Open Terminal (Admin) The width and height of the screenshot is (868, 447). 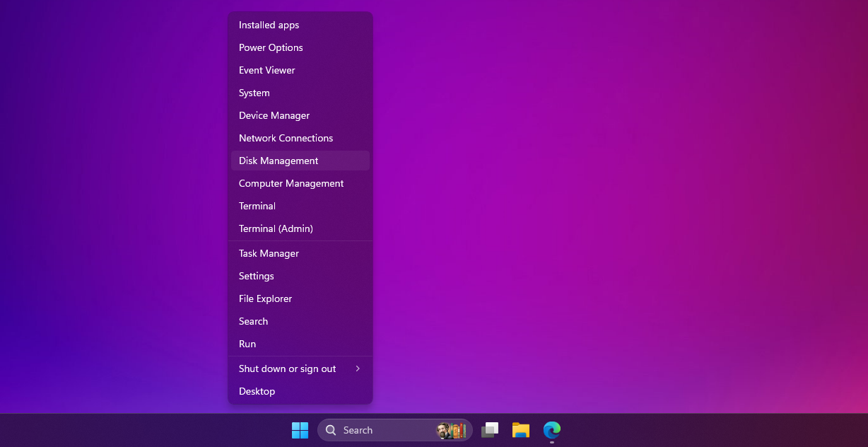[x=300, y=228]
